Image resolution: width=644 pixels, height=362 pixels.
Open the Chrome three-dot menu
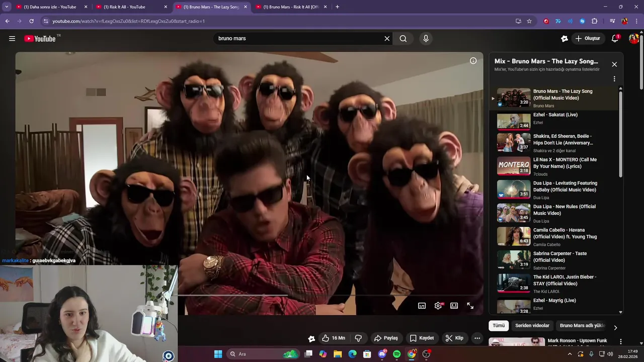(636, 21)
